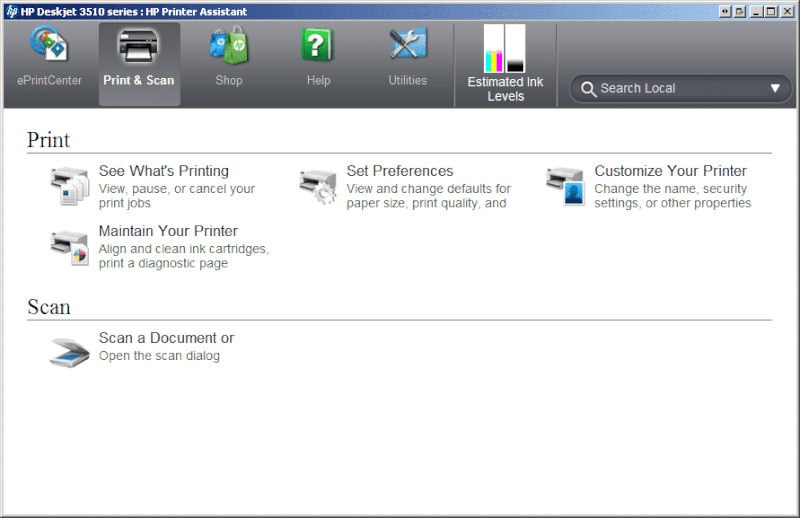Click the Customize Your Printer icon
This screenshot has width=800, height=518.
coord(565,187)
